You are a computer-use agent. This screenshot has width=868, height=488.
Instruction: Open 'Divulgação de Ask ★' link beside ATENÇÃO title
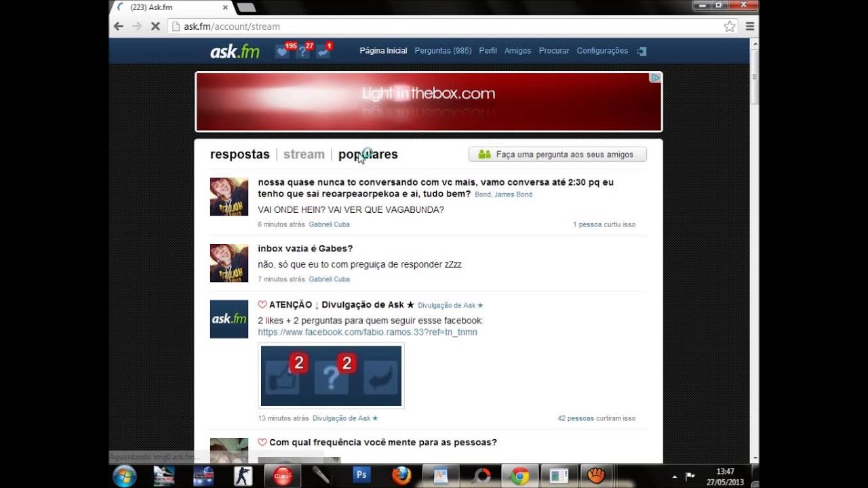[450, 306]
